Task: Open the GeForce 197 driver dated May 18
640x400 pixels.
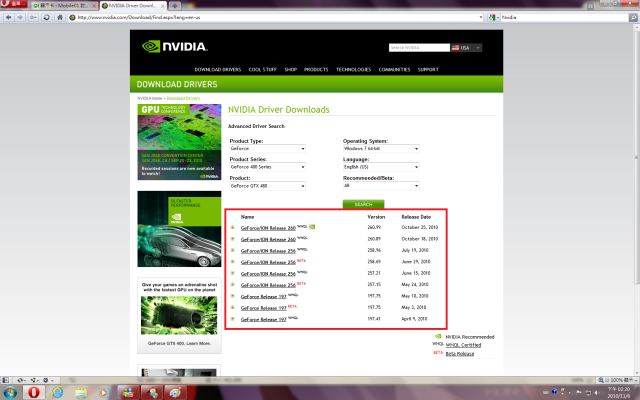Action: click(264, 297)
